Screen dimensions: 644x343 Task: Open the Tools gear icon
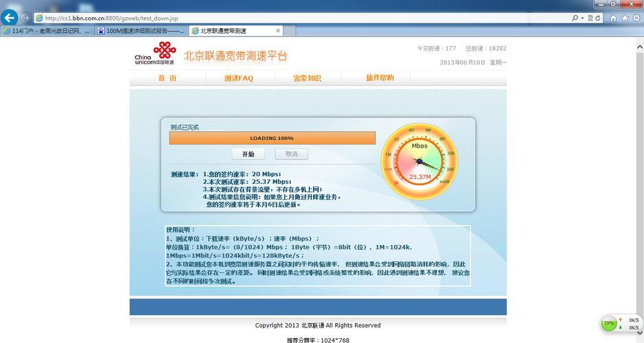pos(636,18)
